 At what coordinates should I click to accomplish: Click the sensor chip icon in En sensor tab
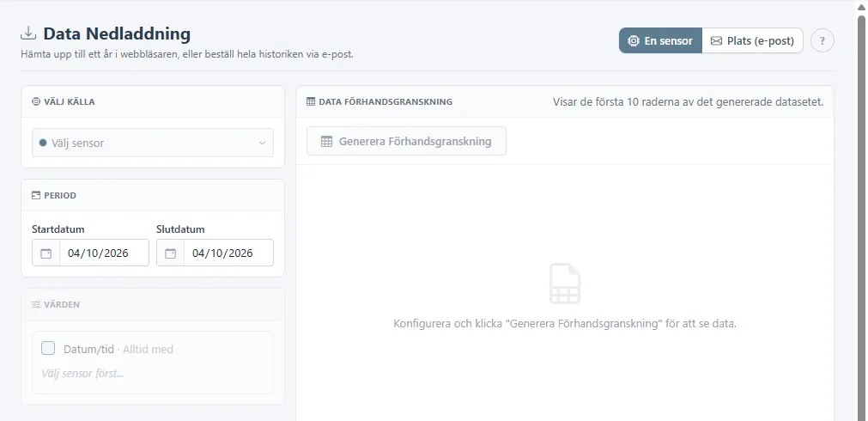pyautogui.click(x=634, y=41)
